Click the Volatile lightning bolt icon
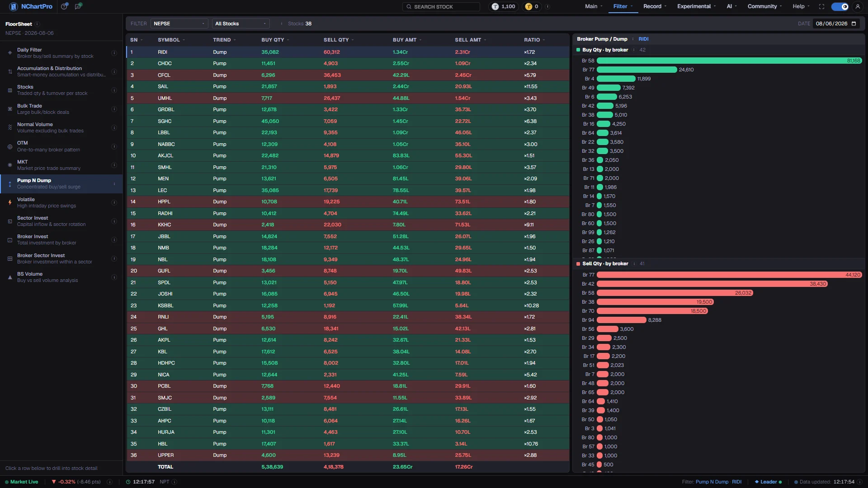Screen dimensions: 868x488 coord(10,202)
